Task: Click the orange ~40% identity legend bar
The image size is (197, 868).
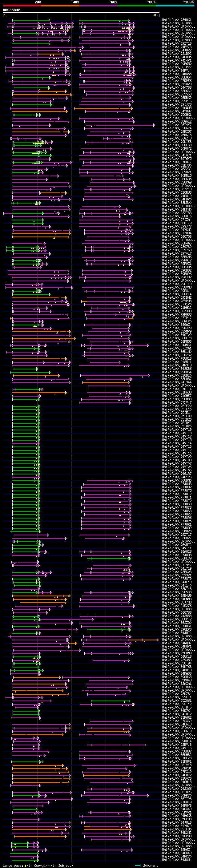Action: pos(60,6)
